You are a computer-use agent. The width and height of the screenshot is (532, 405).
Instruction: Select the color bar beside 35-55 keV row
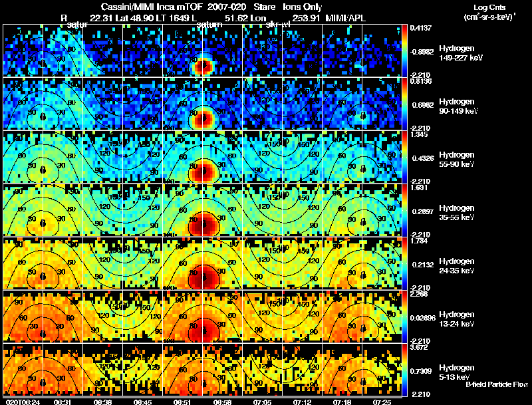(404, 210)
